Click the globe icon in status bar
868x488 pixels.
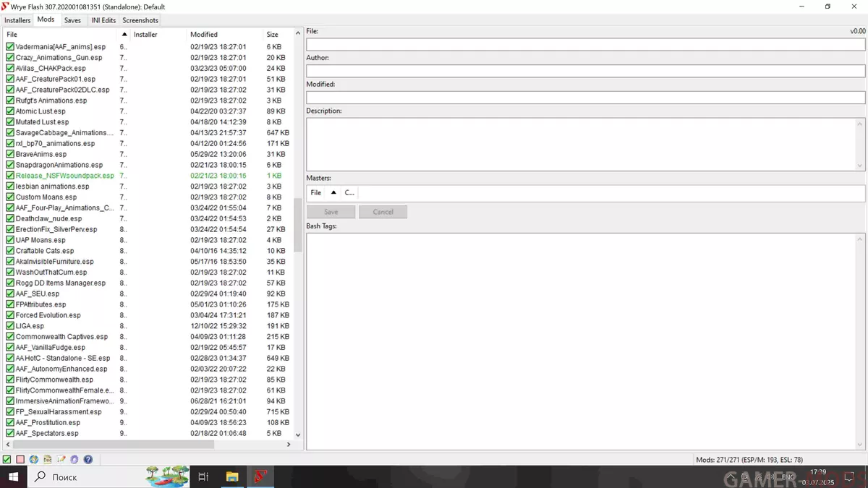click(34, 459)
